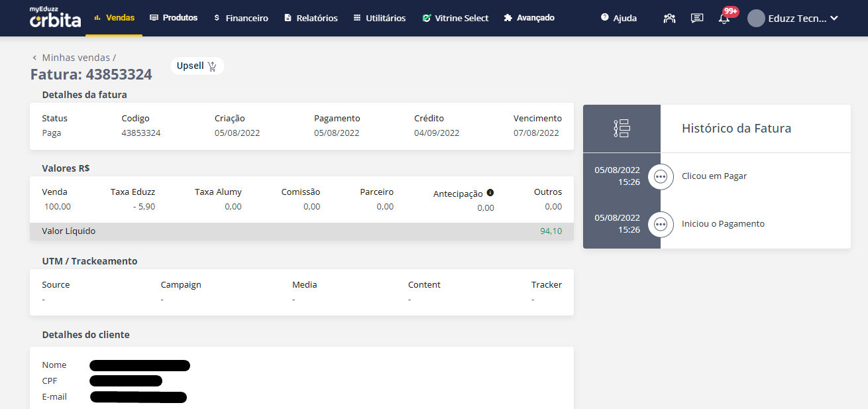Click the 'Clicou em Pagar' ellipsis icon
The image size is (868, 409).
[660, 177]
